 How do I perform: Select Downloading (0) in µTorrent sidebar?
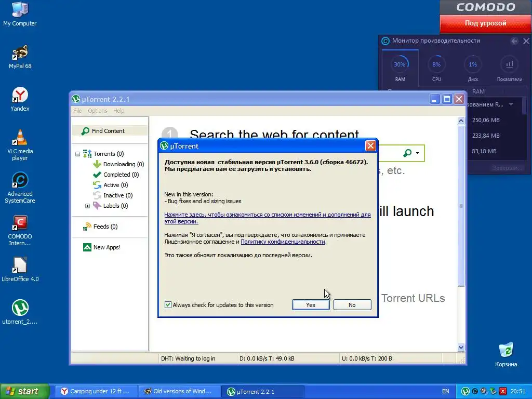pyautogui.click(x=118, y=164)
